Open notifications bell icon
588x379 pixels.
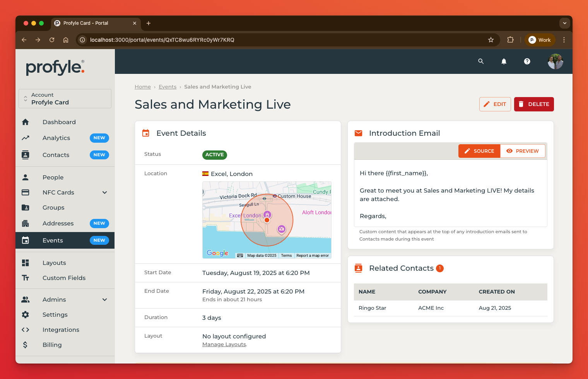(504, 61)
